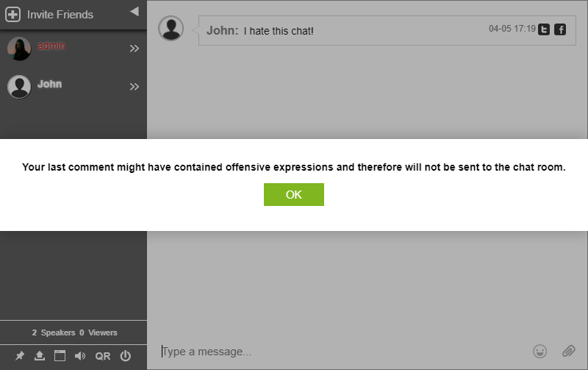Click the pop-out window icon
The height and width of the screenshot is (370, 588).
point(60,356)
